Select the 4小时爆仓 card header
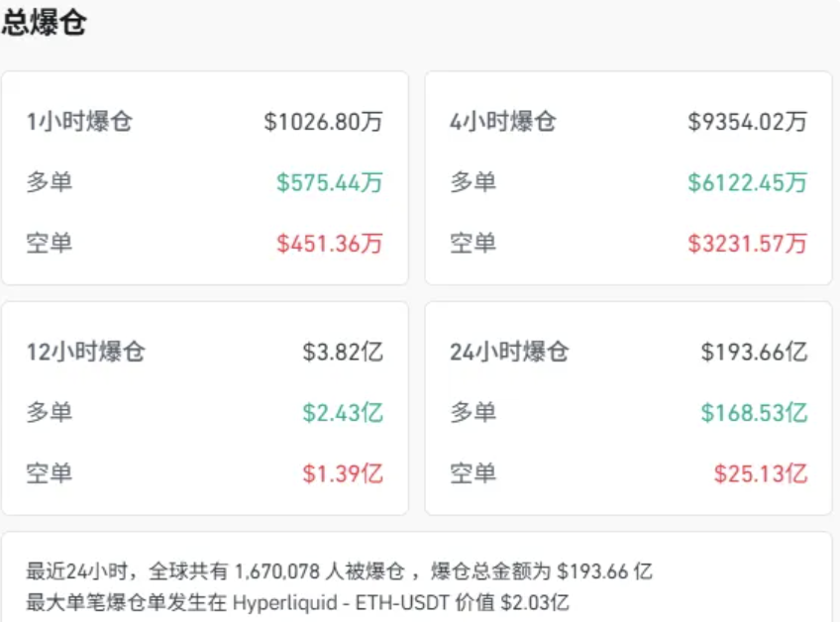 pos(503,123)
